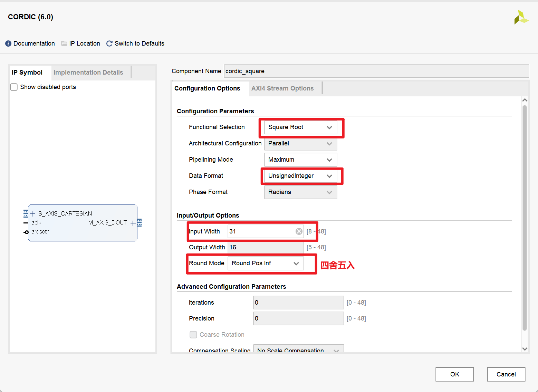Select the Configuration Options tab
538x392 pixels.
point(207,88)
